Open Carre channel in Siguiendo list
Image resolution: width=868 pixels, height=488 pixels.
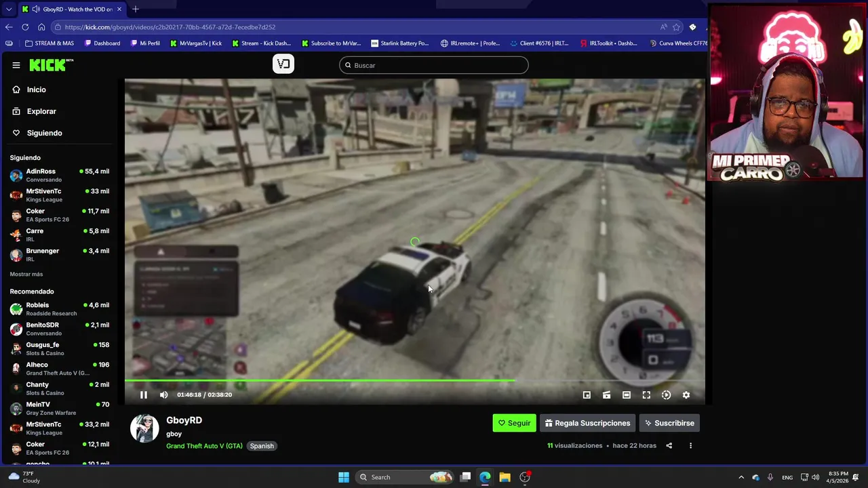60,235
